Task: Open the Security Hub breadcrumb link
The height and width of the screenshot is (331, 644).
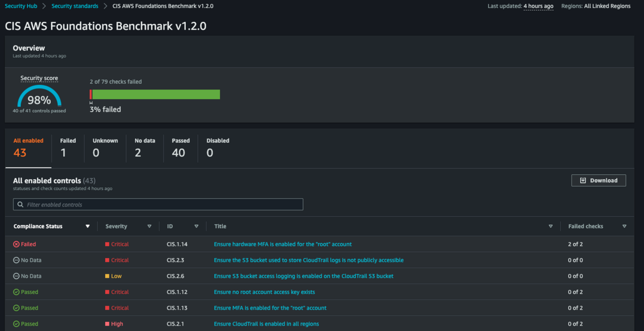Action: pos(21,6)
